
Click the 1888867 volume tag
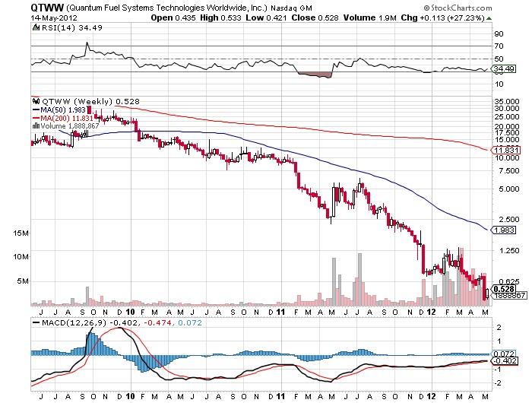click(510, 295)
